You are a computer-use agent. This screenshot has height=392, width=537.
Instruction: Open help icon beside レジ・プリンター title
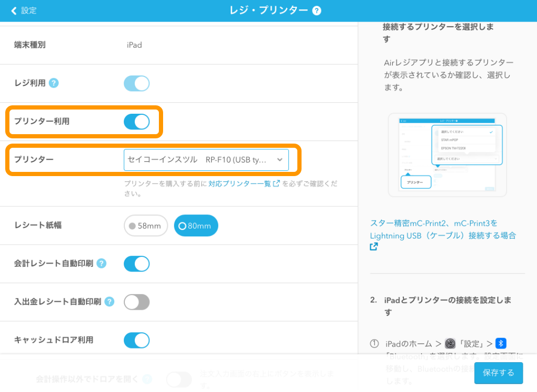pos(317,10)
